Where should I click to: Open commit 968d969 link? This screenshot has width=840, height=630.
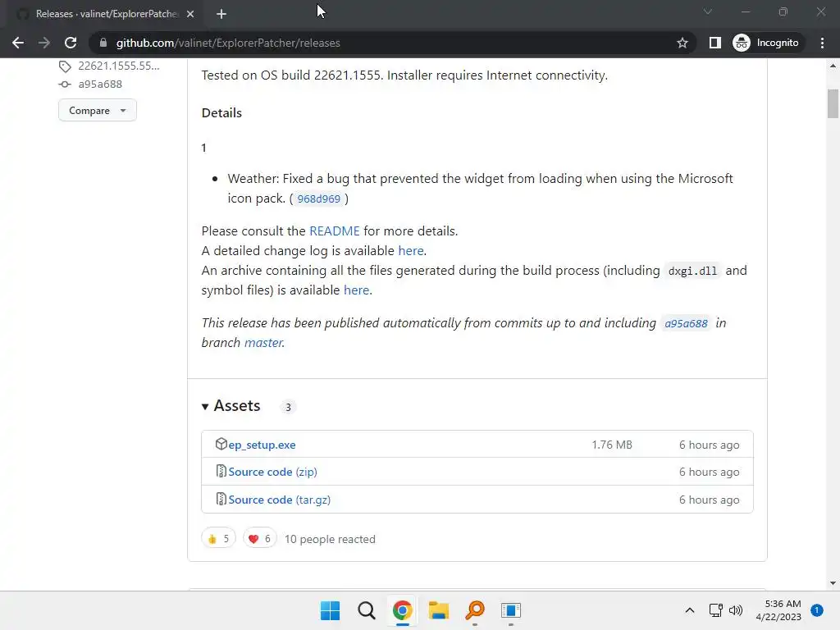coord(319,199)
